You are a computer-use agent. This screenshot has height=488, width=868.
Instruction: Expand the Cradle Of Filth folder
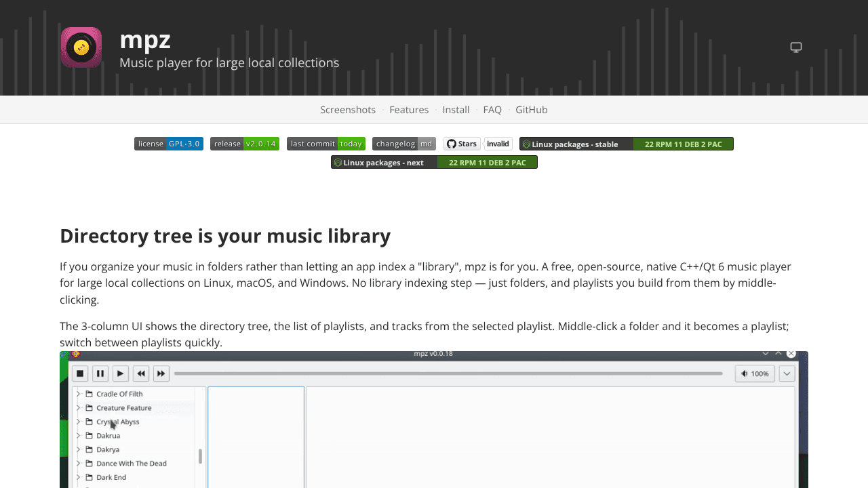[79, 394]
